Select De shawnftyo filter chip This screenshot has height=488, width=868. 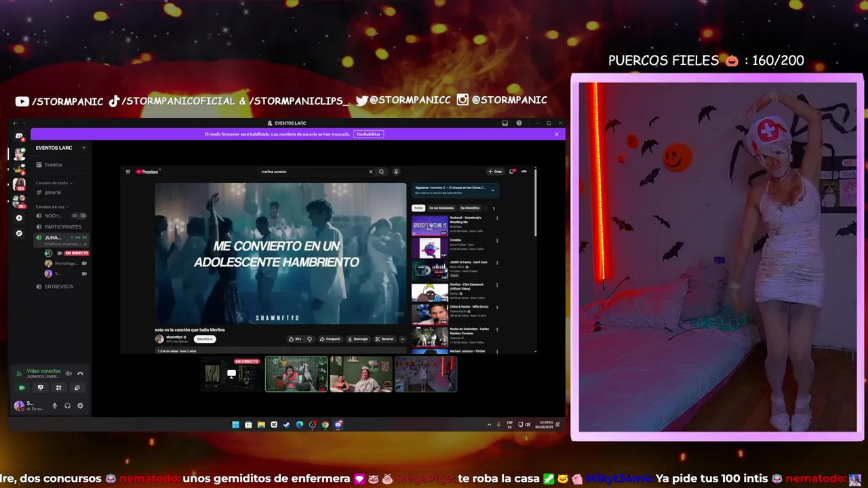point(470,208)
